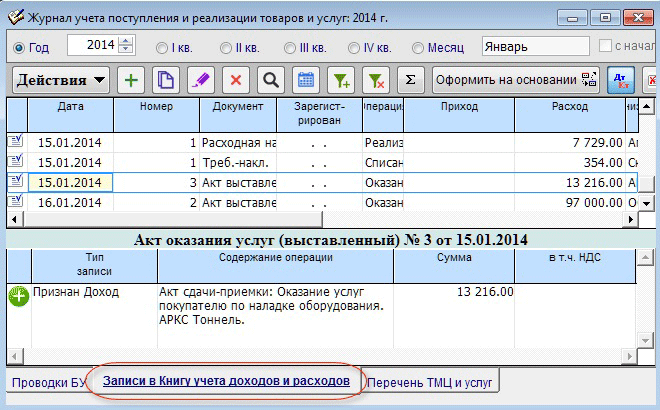Image resolution: width=660 pixels, height=410 pixels.
Task: Click the year 2014 input field
Action: pyautogui.click(x=93, y=45)
